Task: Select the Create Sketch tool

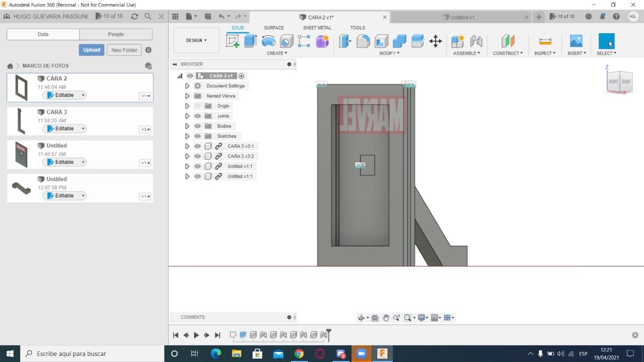Action: click(232, 41)
